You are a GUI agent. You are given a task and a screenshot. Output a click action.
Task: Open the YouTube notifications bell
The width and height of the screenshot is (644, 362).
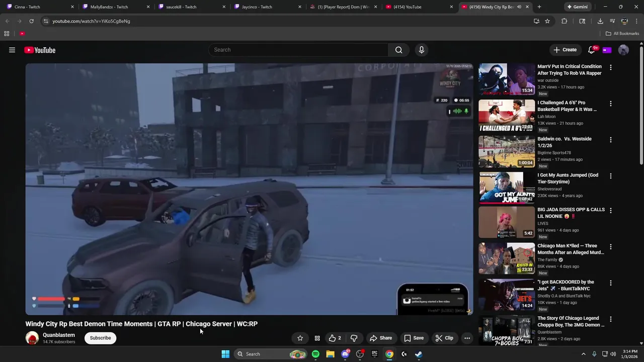click(592, 50)
